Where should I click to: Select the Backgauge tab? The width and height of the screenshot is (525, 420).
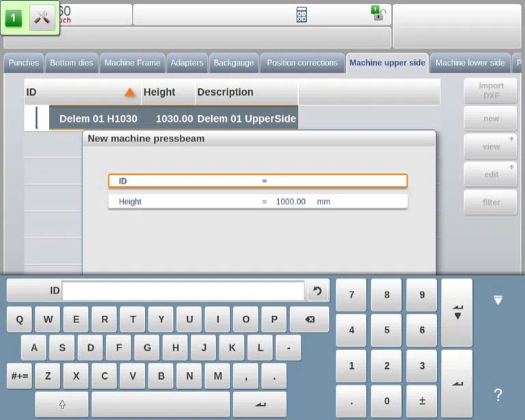(234, 63)
